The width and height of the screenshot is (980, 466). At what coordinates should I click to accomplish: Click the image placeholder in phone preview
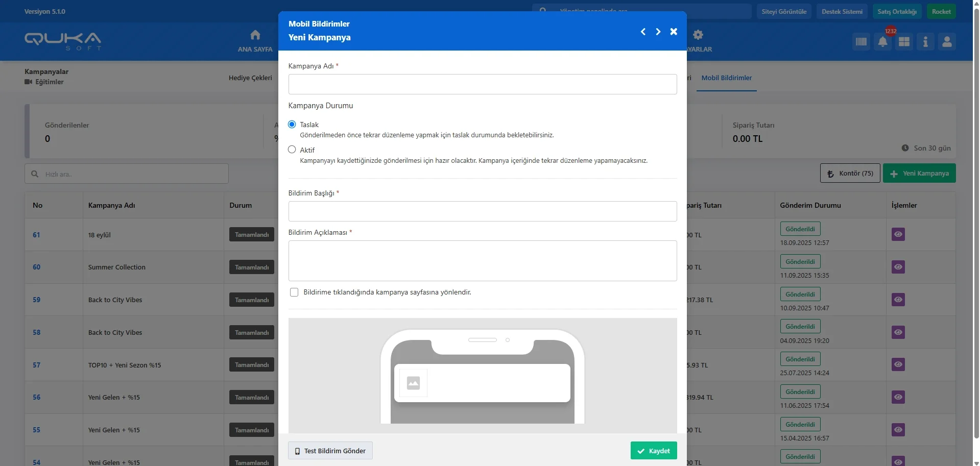click(413, 383)
